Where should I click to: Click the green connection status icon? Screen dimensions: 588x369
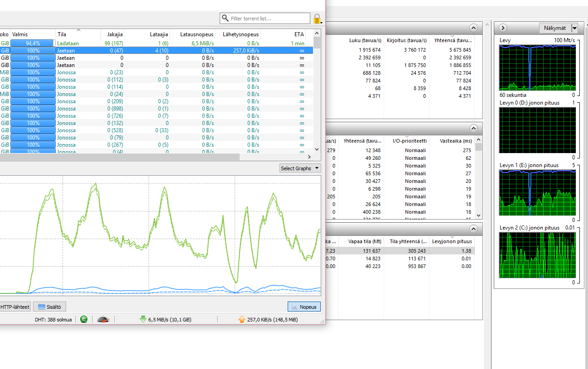tap(84, 319)
